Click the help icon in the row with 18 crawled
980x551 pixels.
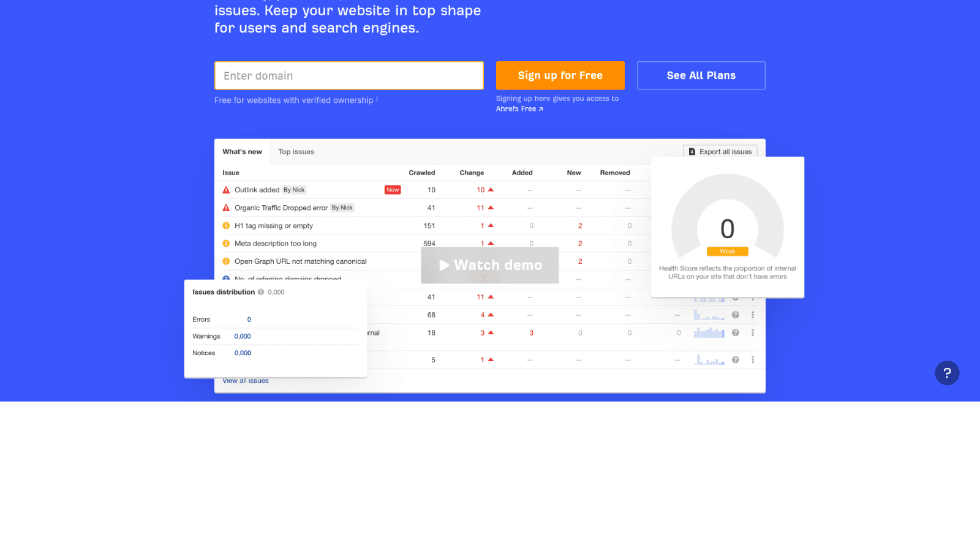736,332
